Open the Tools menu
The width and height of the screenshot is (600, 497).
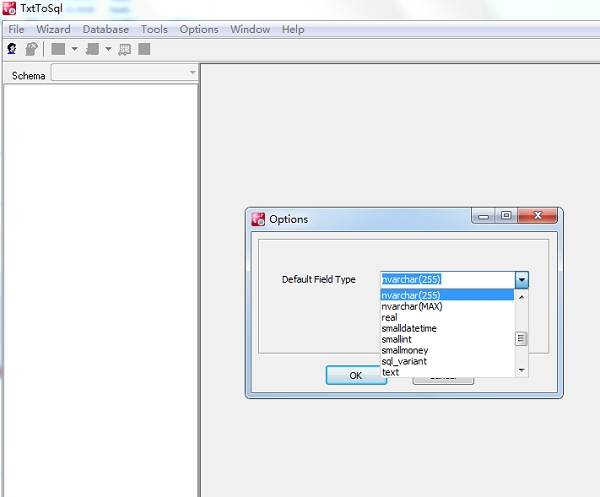[x=154, y=29]
